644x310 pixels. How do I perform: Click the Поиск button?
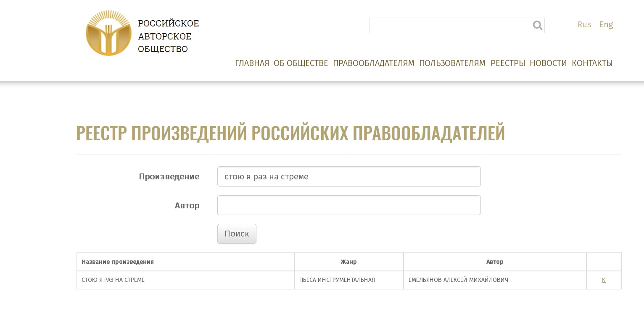[x=237, y=234]
